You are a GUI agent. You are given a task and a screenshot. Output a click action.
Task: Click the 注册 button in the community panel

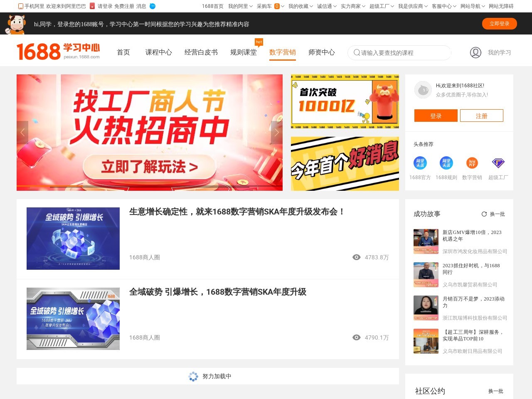click(482, 116)
